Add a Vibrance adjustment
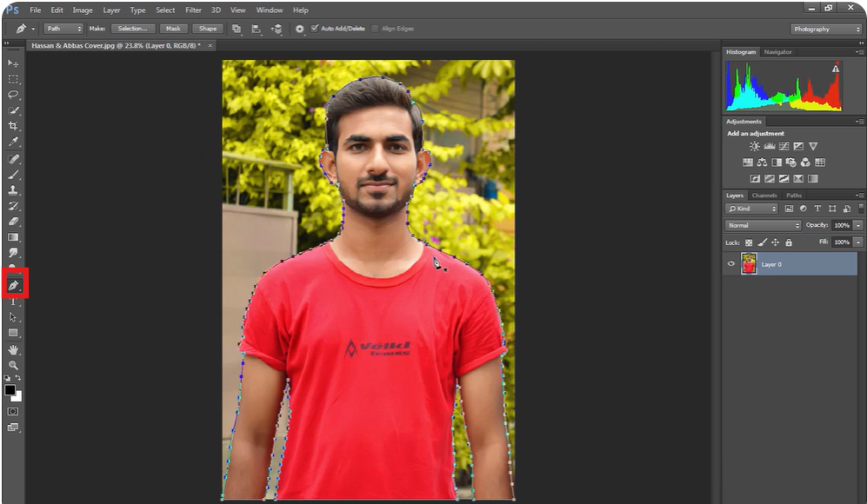Image resolution: width=867 pixels, height=504 pixels. click(813, 147)
